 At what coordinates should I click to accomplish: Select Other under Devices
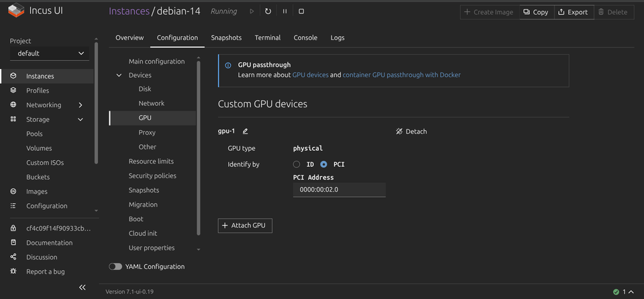(x=147, y=147)
